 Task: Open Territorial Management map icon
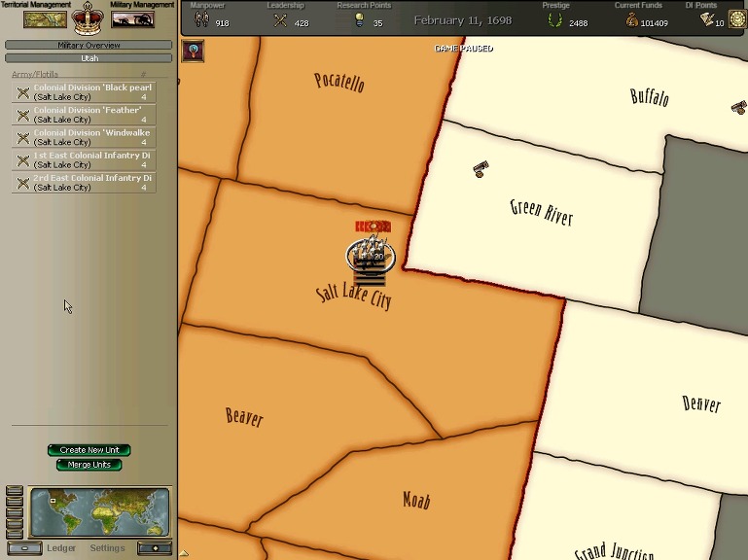[x=45, y=19]
